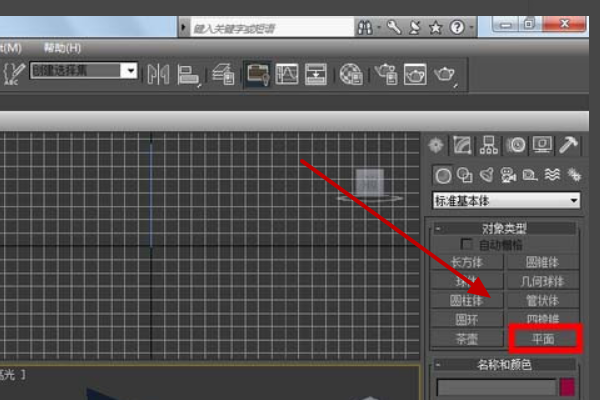Click the 茶壶 button

coord(467,338)
